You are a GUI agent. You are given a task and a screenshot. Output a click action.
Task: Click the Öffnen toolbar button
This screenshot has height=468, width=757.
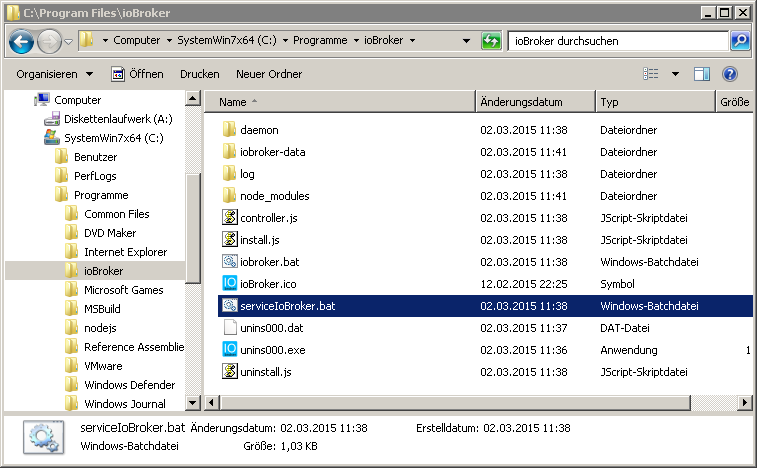coord(138,74)
